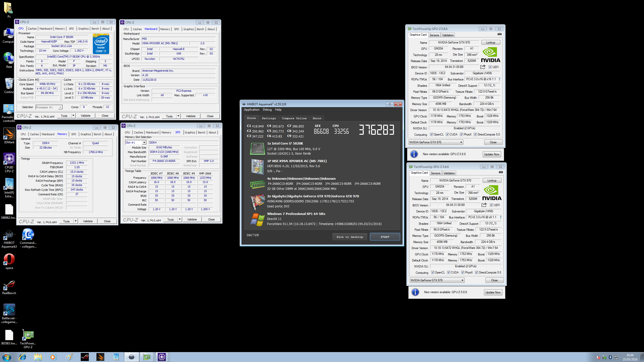Click the screenshot camera icon in upper GPU-Z

coord(499,34)
